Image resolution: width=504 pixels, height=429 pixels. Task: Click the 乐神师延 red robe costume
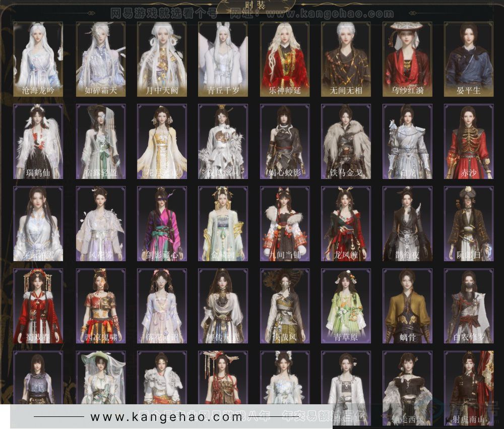click(284, 59)
